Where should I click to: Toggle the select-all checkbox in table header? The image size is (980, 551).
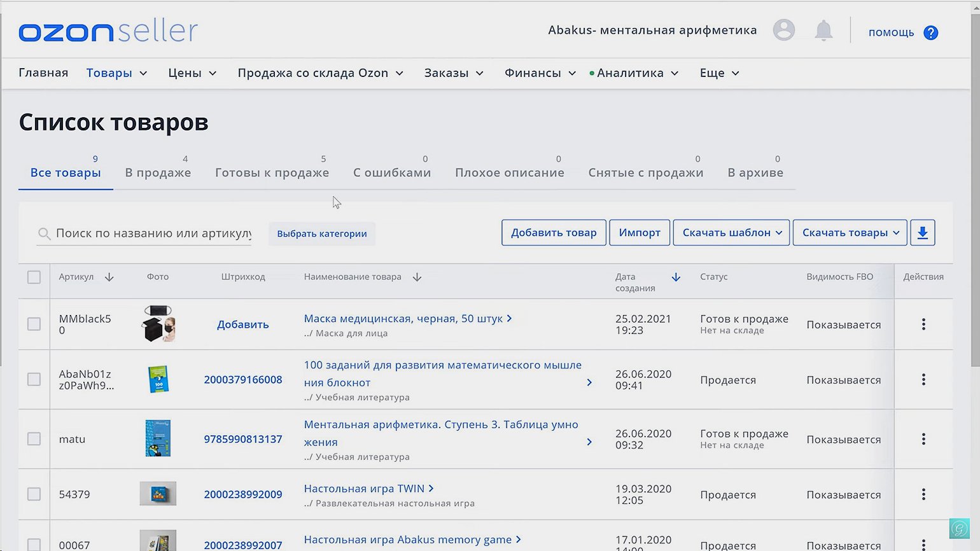point(34,277)
